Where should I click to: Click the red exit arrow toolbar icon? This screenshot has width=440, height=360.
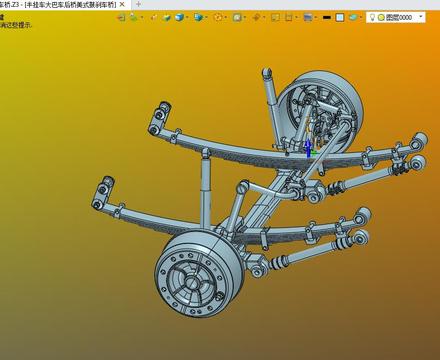click(122, 17)
